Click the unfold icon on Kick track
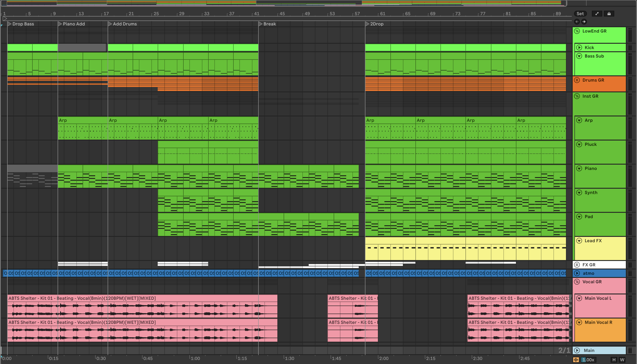 (x=579, y=48)
